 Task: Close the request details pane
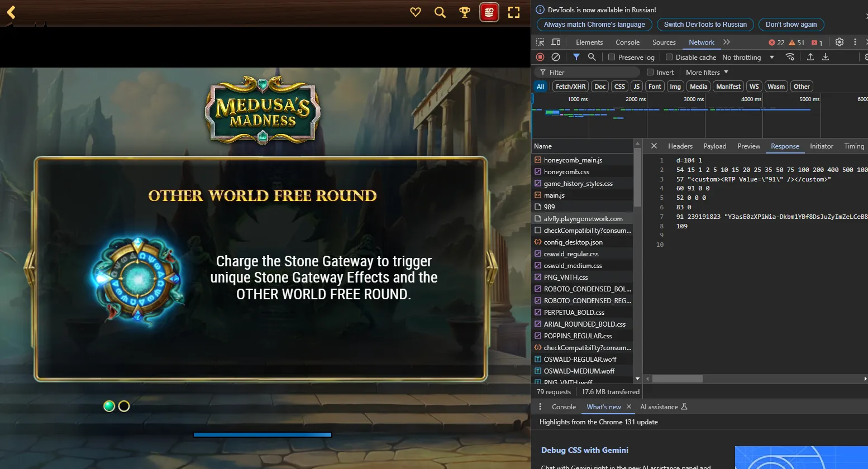[654, 146]
